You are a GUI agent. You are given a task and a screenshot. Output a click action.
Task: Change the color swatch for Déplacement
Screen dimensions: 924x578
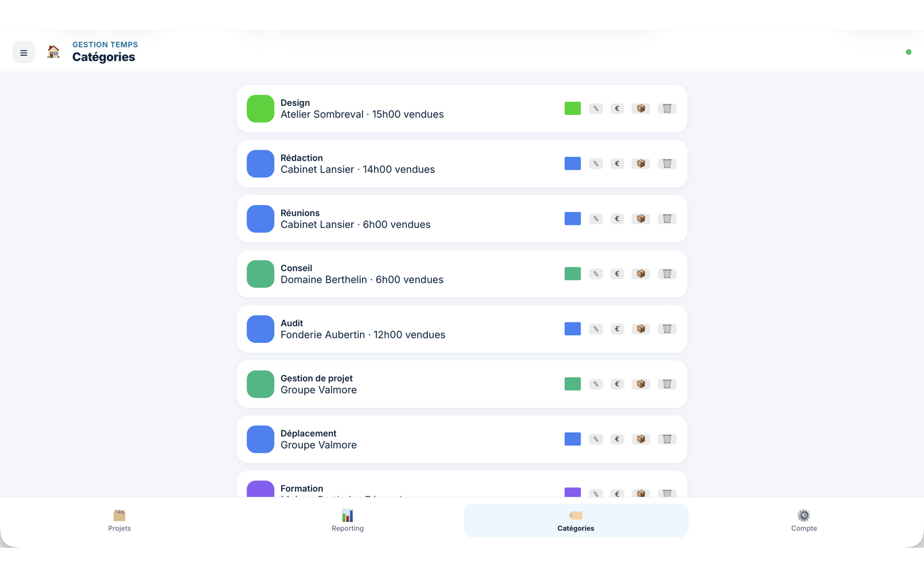pyautogui.click(x=573, y=440)
